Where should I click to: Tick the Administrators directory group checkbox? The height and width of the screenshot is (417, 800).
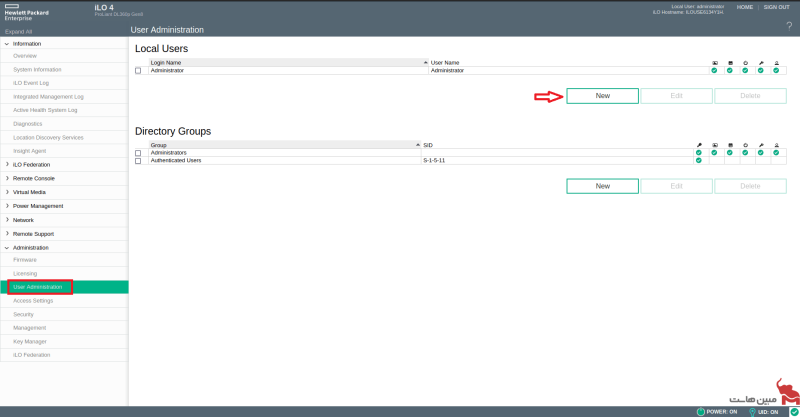138,153
